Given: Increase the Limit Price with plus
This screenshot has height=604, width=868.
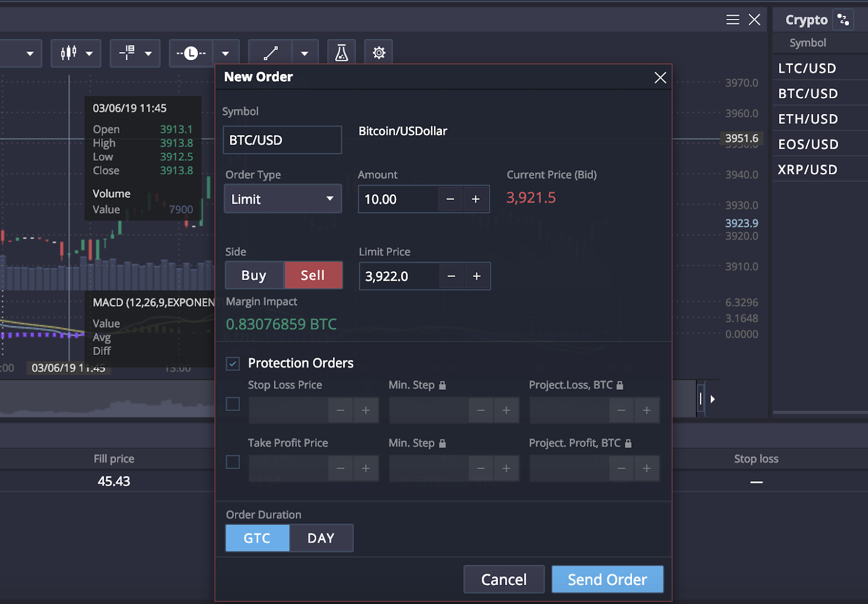Looking at the screenshot, I should 477,276.
